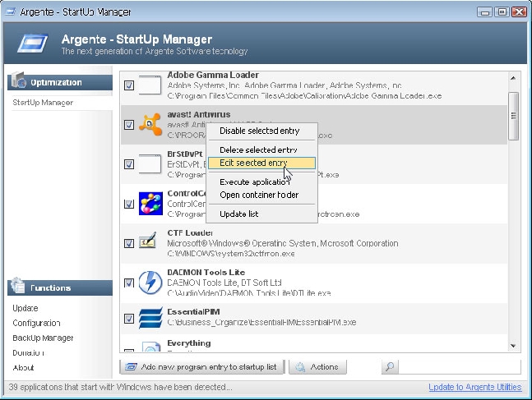This screenshot has width=532, height=400.
Task: Collapse the Optimization panel header
Action: click(x=59, y=82)
